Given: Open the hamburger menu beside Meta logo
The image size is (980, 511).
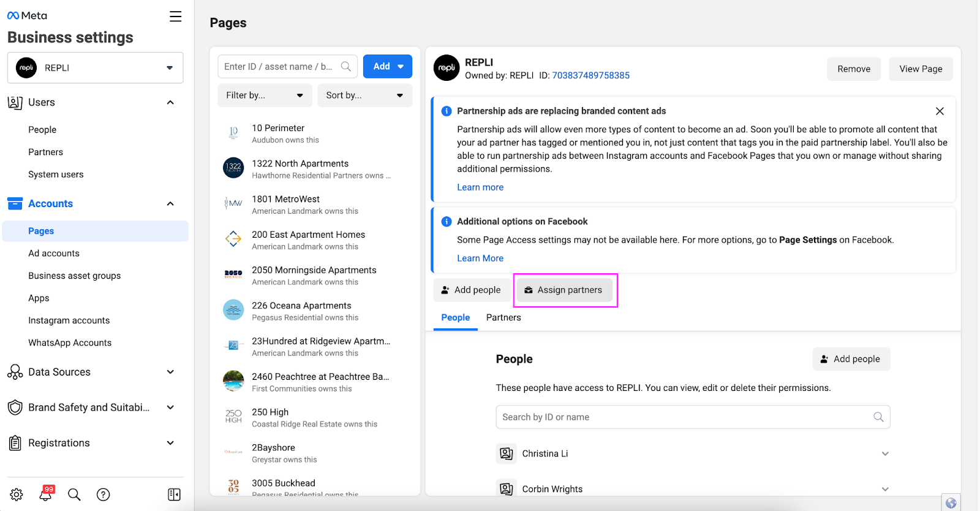Looking at the screenshot, I should [175, 17].
